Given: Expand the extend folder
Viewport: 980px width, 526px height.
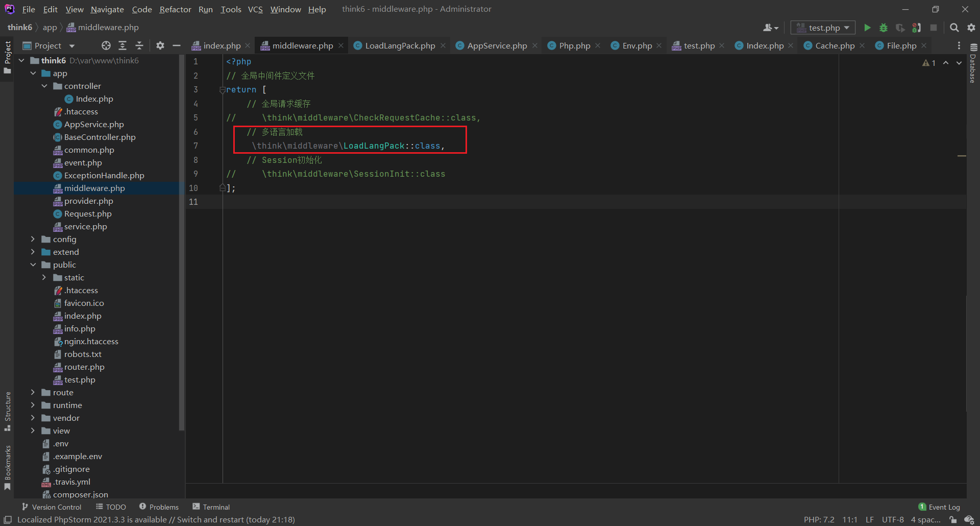Looking at the screenshot, I should coord(33,252).
